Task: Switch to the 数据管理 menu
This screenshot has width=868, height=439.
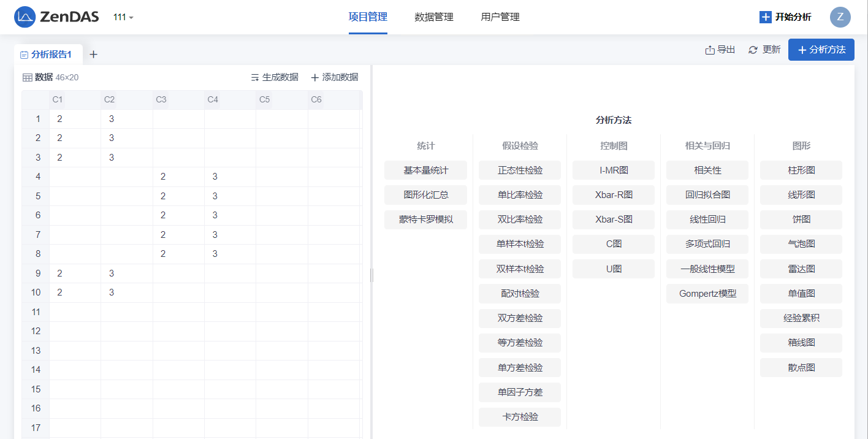Action: (x=433, y=17)
